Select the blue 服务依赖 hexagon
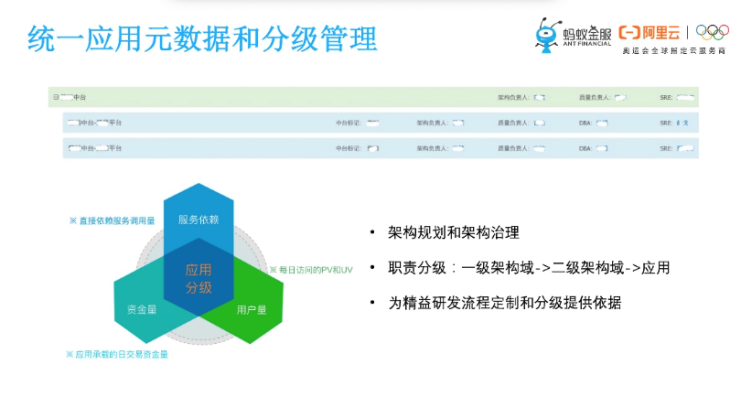Viewport: 741px width, 397px height. point(198,220)
